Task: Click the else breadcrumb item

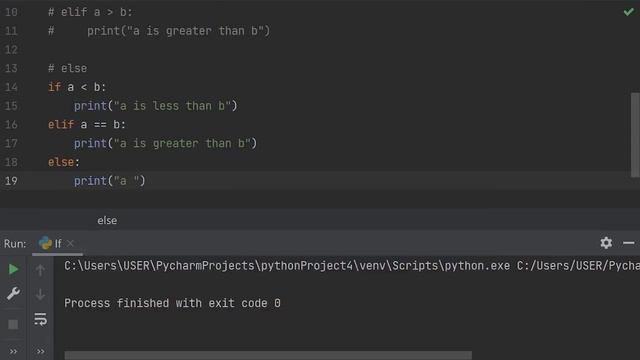Action: pyautogui.click(x=107, y=220)
